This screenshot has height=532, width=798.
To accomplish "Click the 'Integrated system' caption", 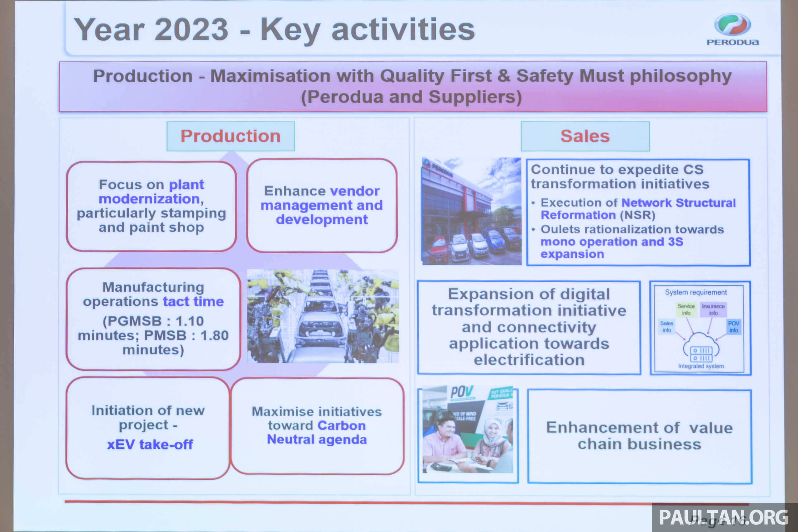I will [x=701, y=367].
